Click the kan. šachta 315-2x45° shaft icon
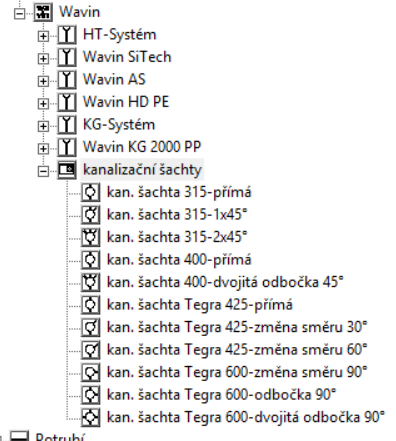This screenshot has width=396, height=441. click(90, 238)
